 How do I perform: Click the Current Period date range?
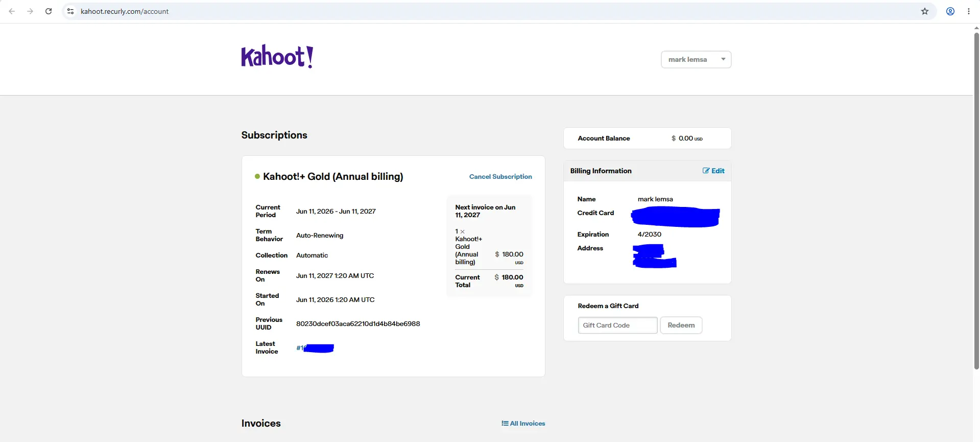[336, 211]
